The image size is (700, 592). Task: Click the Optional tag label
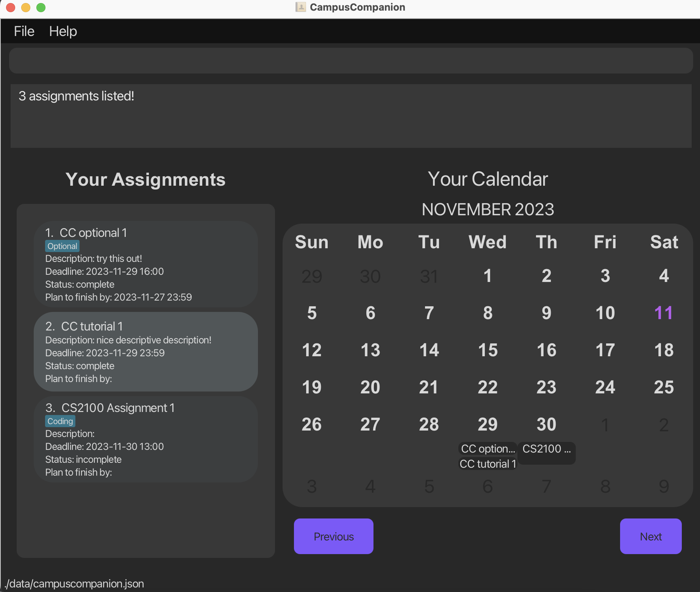click(62, 246)
